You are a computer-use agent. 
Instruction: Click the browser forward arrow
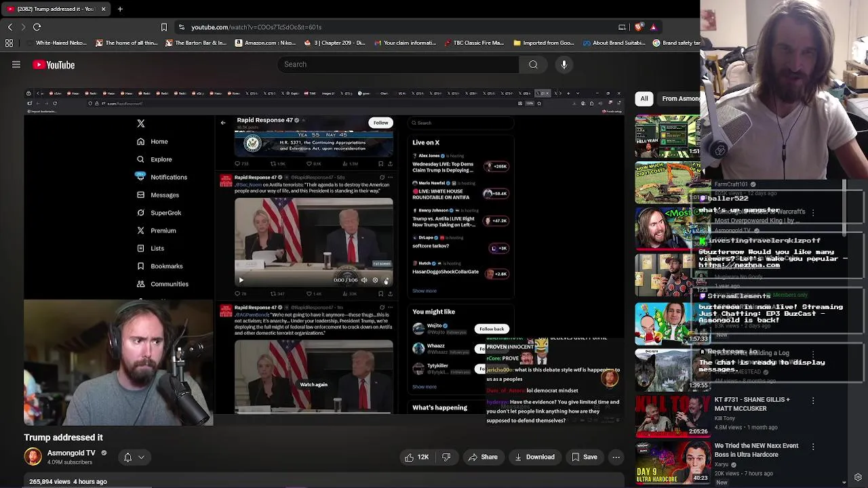tap(23, 27)
